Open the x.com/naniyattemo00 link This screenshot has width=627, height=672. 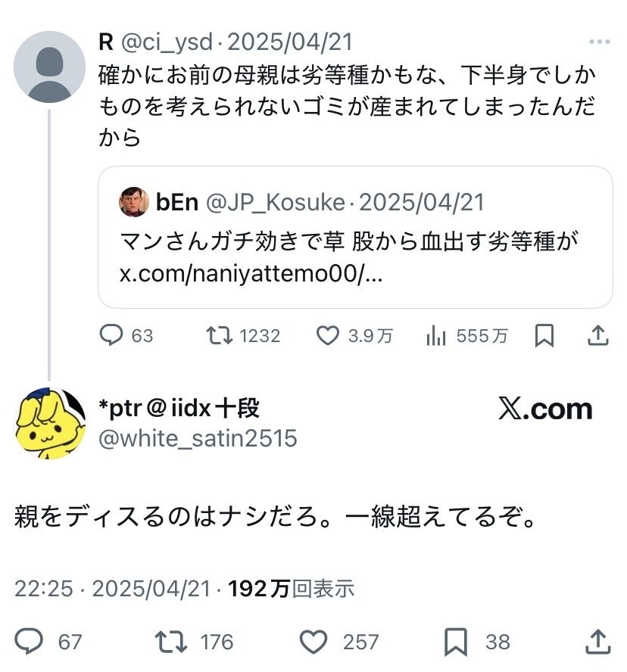pyautogui.click(x=251, y=273)
